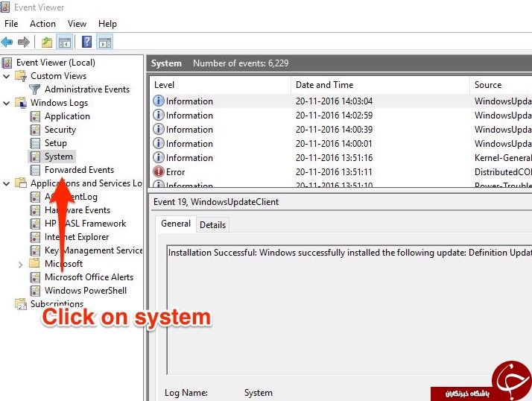
Task: Open the View menu
Action: tap(77, 24)
